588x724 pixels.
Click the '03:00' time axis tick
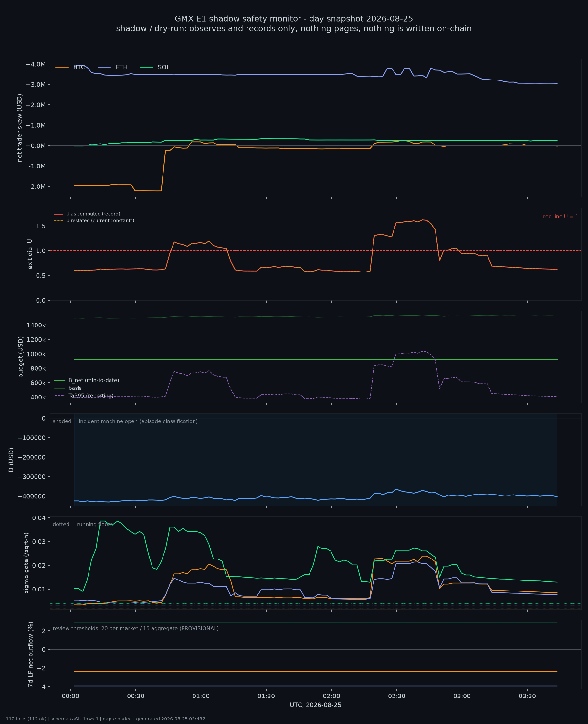point(462,696)
